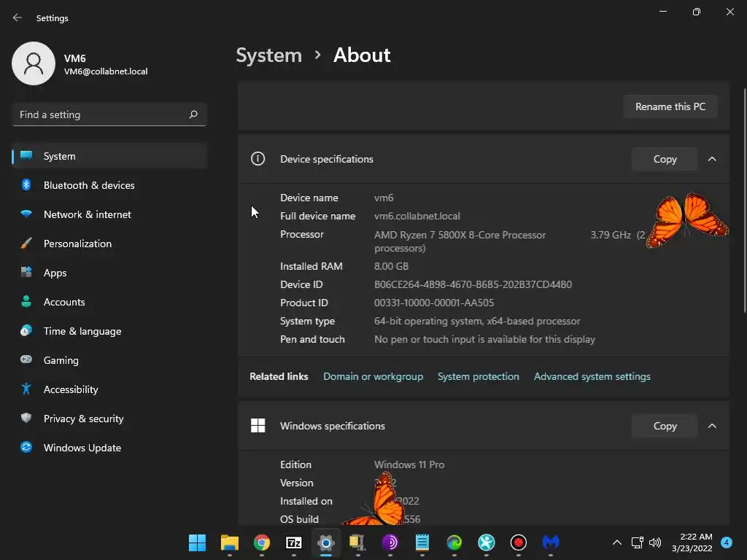747x560 pixels.
Task: Click the Windows logo beside Windows specifications
Action: coord(258,426)
